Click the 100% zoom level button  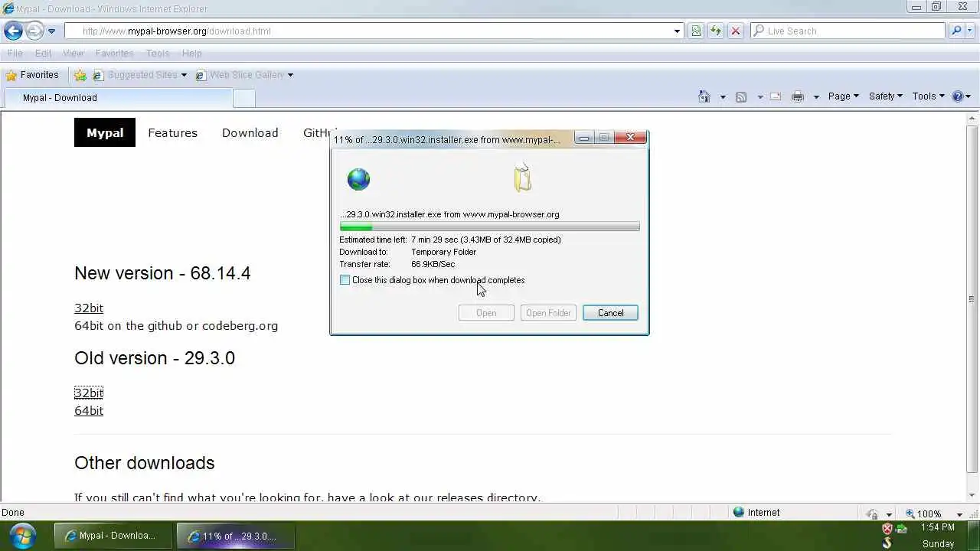click(923, 514)
